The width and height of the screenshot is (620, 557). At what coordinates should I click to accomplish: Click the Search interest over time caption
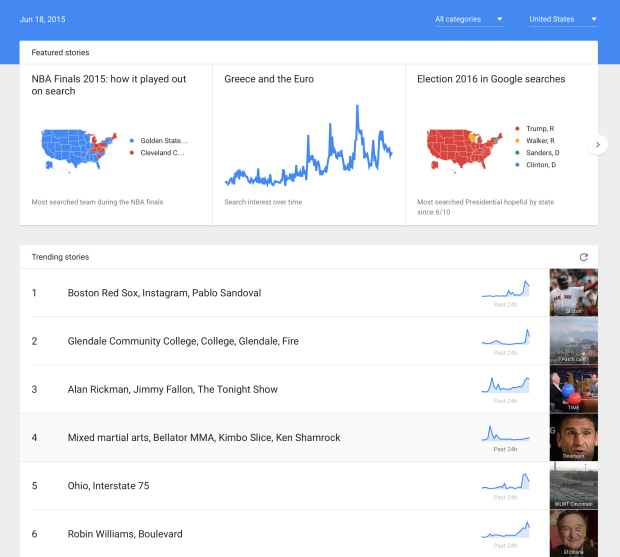(263, 202)
